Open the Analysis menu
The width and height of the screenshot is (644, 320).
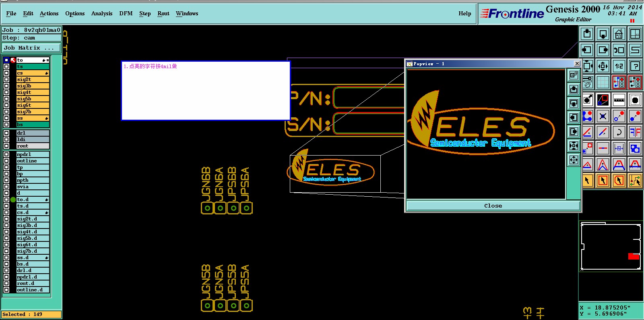coord(102,13)
